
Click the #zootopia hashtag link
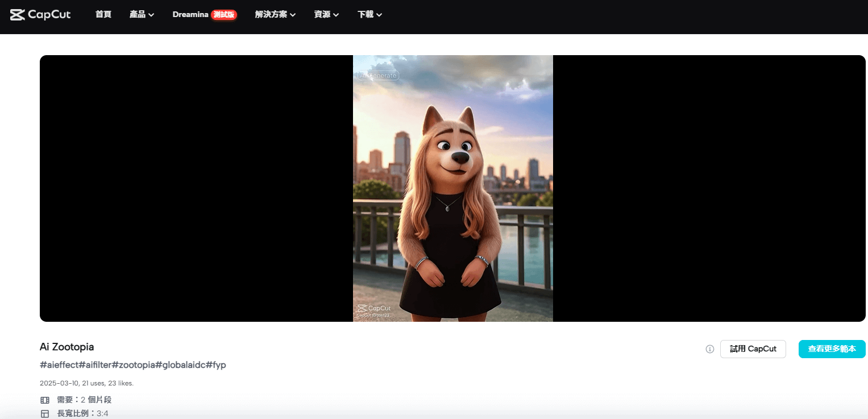(x=132, y=364)
